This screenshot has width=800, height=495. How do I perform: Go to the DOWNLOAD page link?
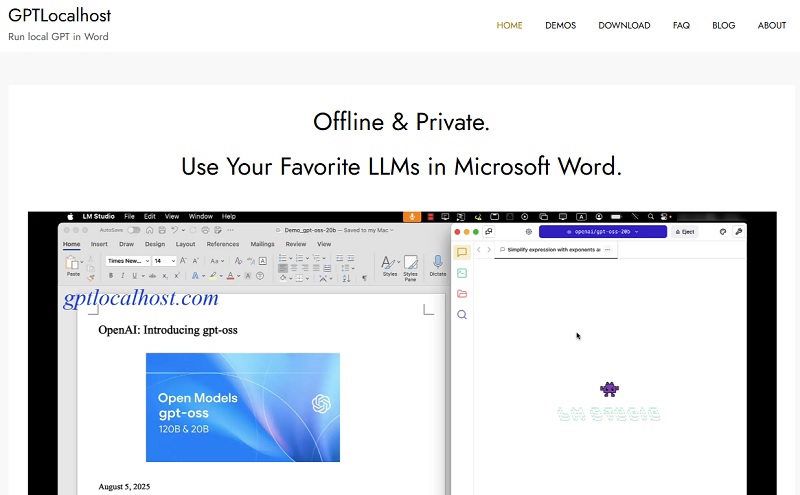[624, 26]
